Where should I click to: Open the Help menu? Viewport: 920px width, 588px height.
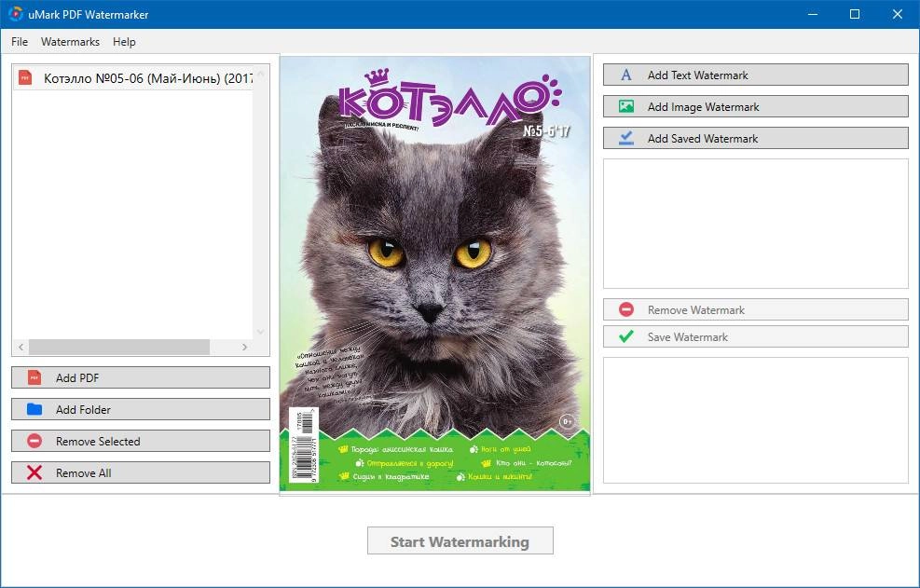124,42
